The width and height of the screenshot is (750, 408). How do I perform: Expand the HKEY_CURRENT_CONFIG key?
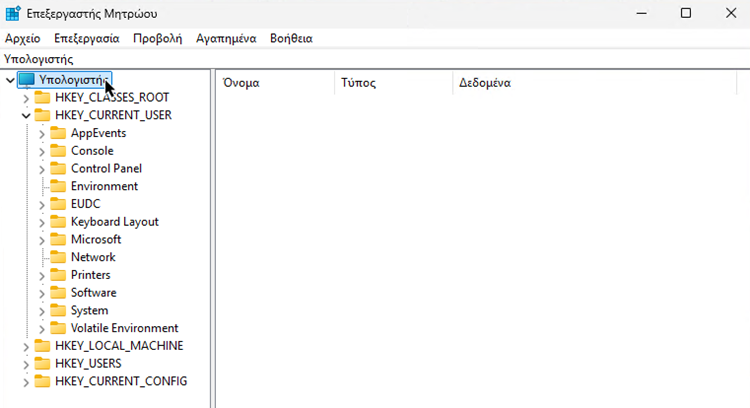pos(26,382)
